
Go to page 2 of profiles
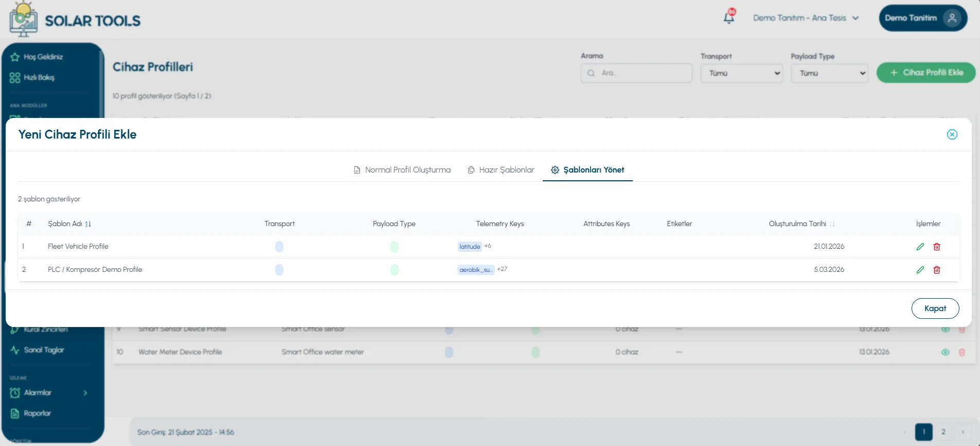[x=943, y=432]
